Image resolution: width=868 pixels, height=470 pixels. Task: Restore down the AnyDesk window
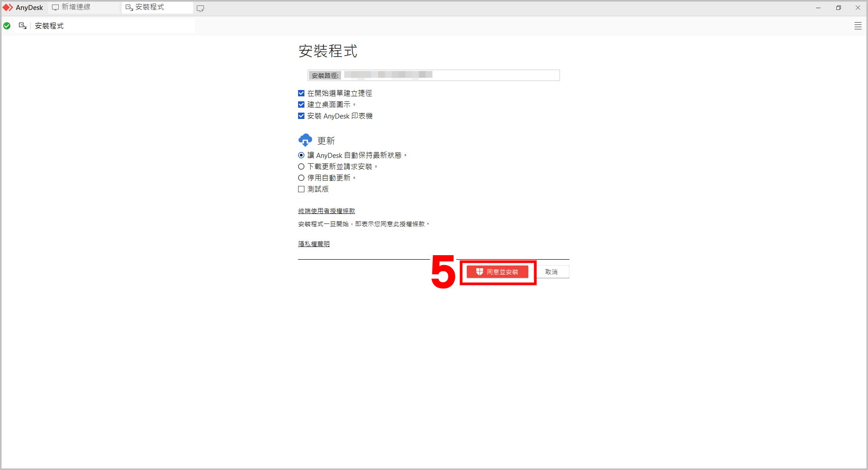pyautogui.click(x=838, y=8)
